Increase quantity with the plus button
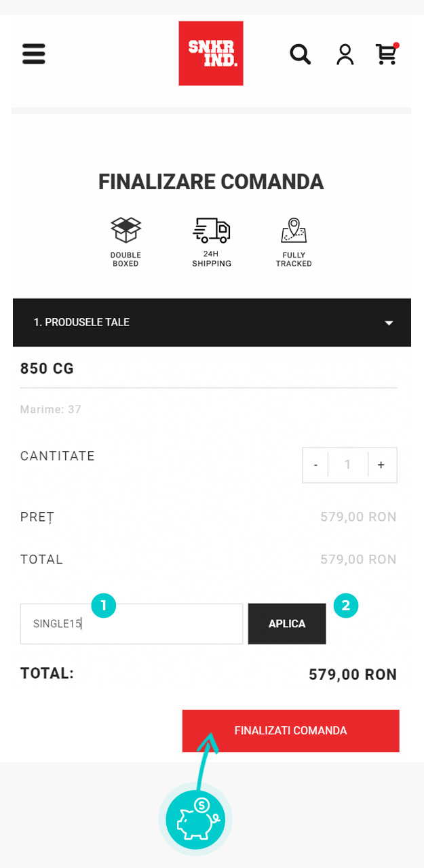The image size is (424, 868). click(x=381, y=465)
